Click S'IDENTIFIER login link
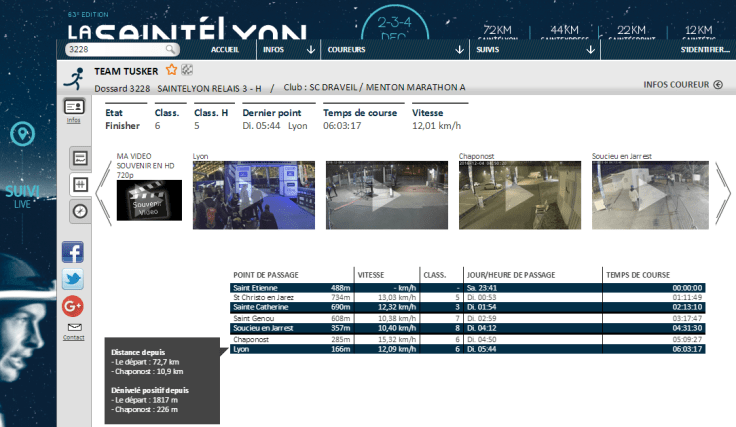 click(705, 49)
